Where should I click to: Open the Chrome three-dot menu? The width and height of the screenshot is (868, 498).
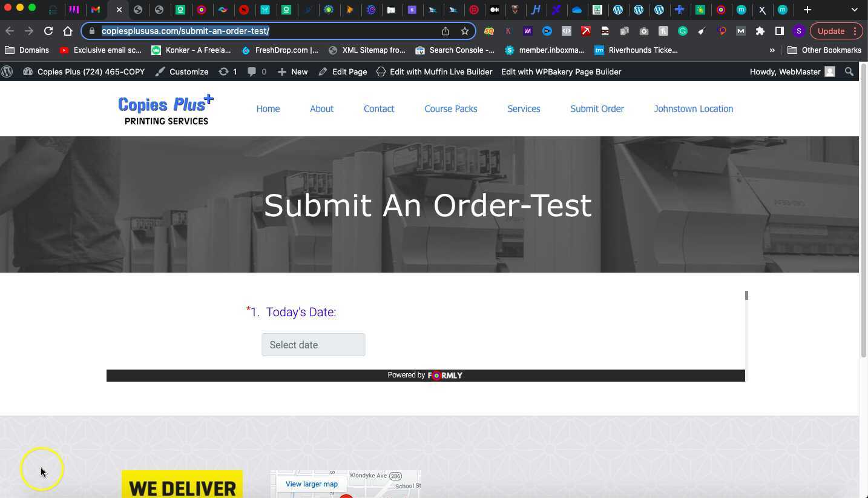tap(855, 31)
